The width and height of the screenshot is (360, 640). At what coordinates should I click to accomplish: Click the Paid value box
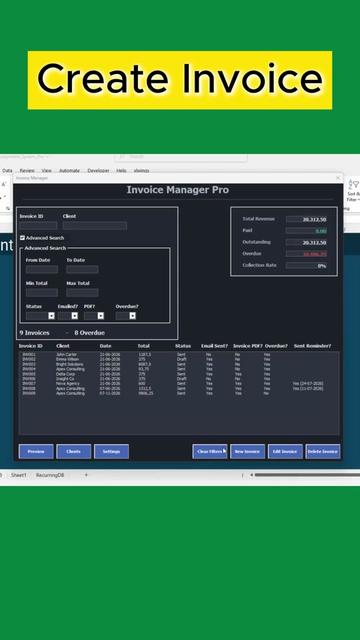[307, 231]
